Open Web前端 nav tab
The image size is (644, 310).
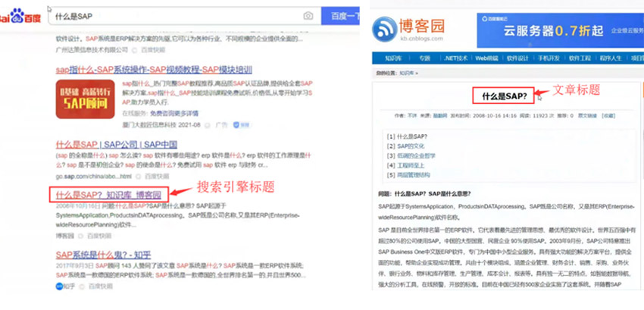click(x=486, y=58)
